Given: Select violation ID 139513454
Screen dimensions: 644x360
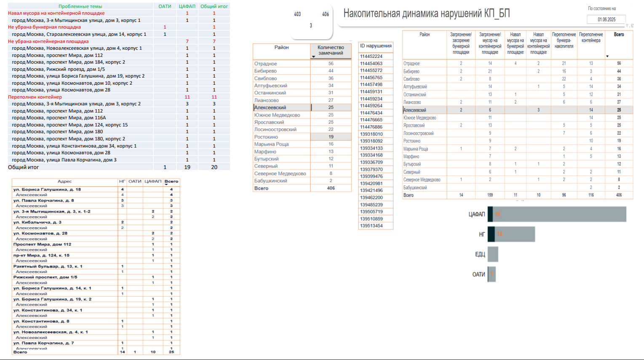Looking at the screenshot, I should tap(371, 226).
